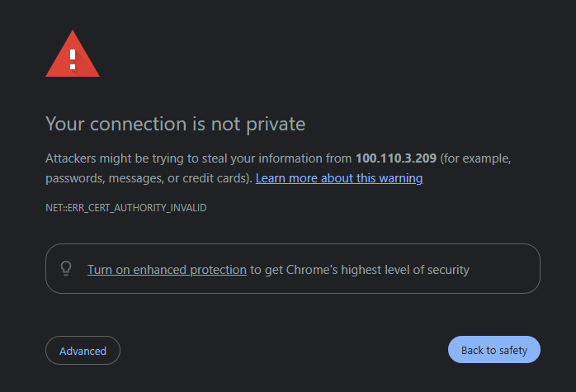576x392 pixels.
Task: Click the white exclamation mark inside the triangle
Action: pyautogui.click(x=73, y=58)
